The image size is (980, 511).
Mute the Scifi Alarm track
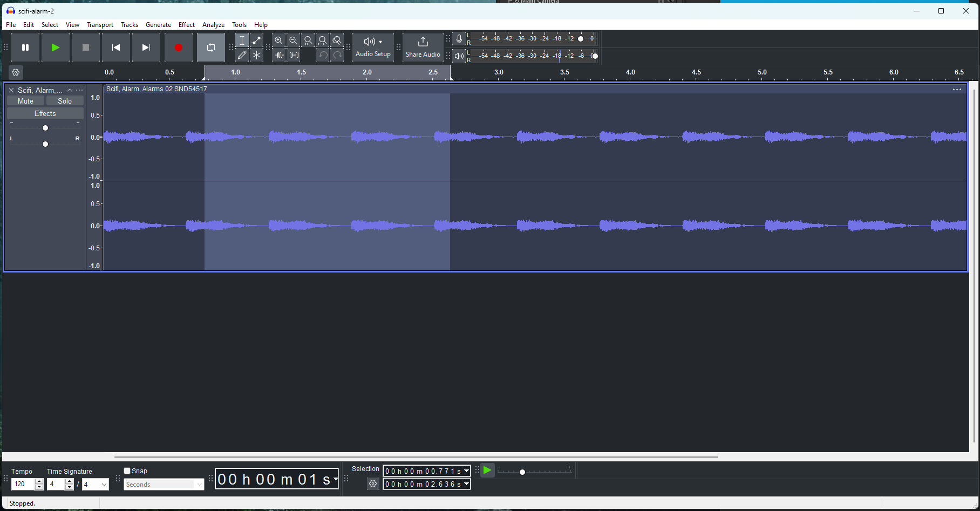pos(25,101)
